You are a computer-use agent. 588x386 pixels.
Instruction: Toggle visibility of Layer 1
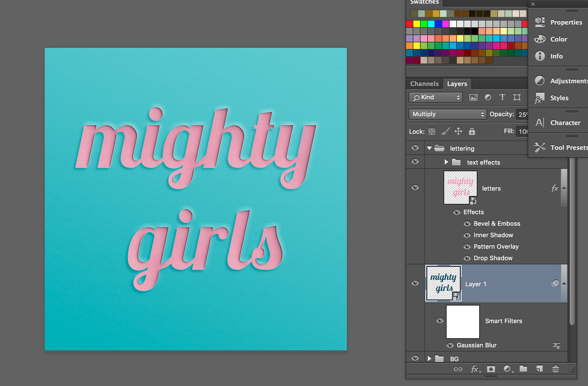pyautogui.click(x=415, y=283)
